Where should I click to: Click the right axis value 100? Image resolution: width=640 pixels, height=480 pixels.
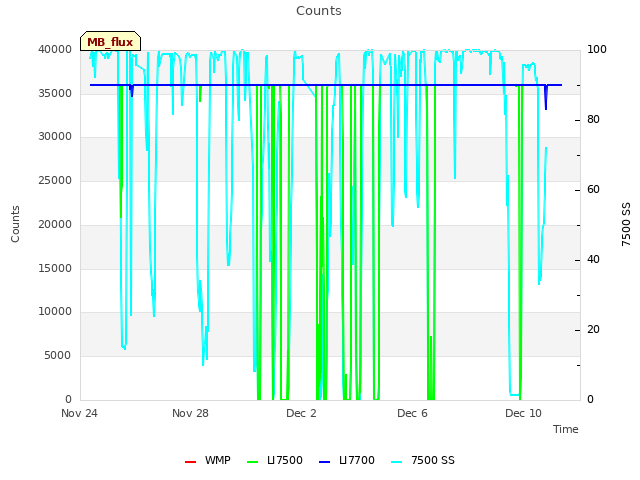597,49
